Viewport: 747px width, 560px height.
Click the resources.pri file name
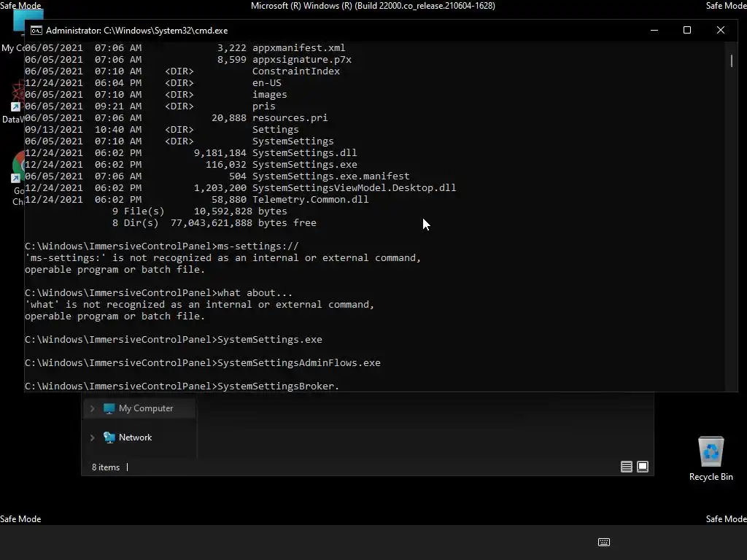click(x=290, y=118)
